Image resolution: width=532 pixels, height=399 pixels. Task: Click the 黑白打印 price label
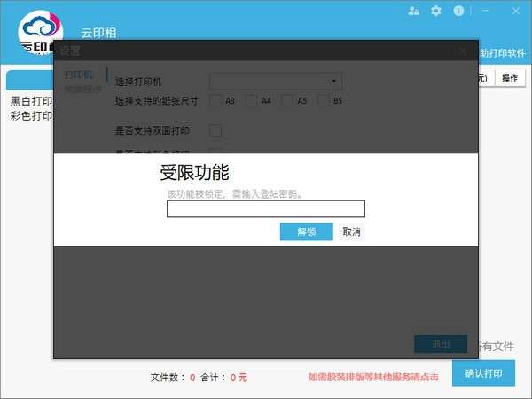pyautogui.click(x=31, y=101)
